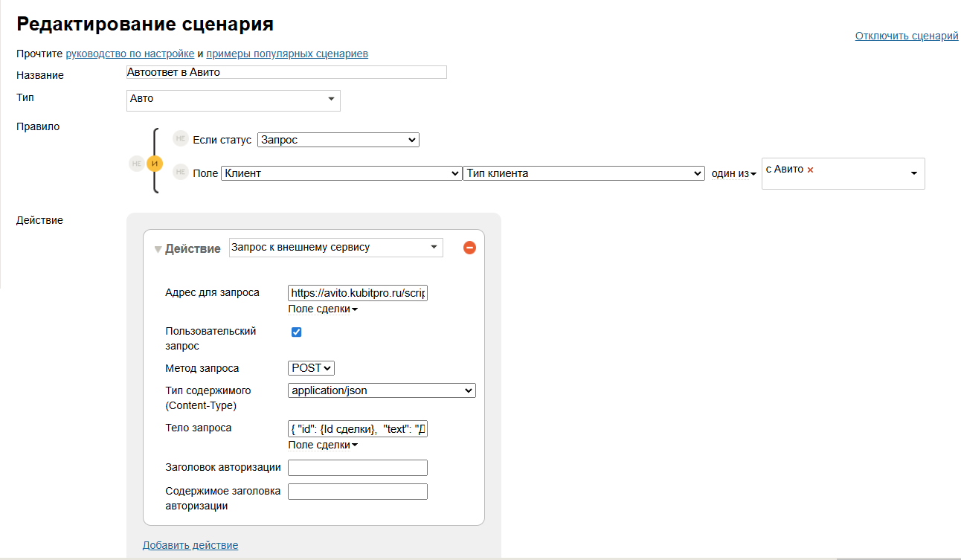Change the request method POST selector
The width and height of the screenshot is (961, 560).
[311, 368]
